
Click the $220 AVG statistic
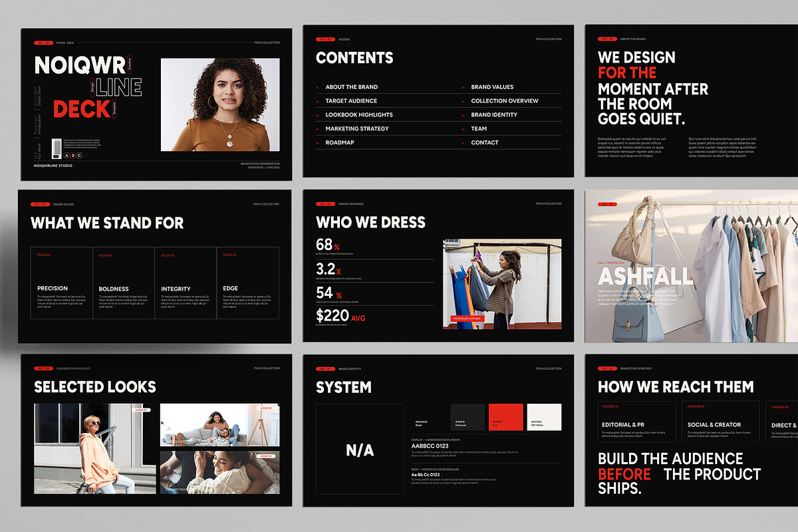pos(340,316)
